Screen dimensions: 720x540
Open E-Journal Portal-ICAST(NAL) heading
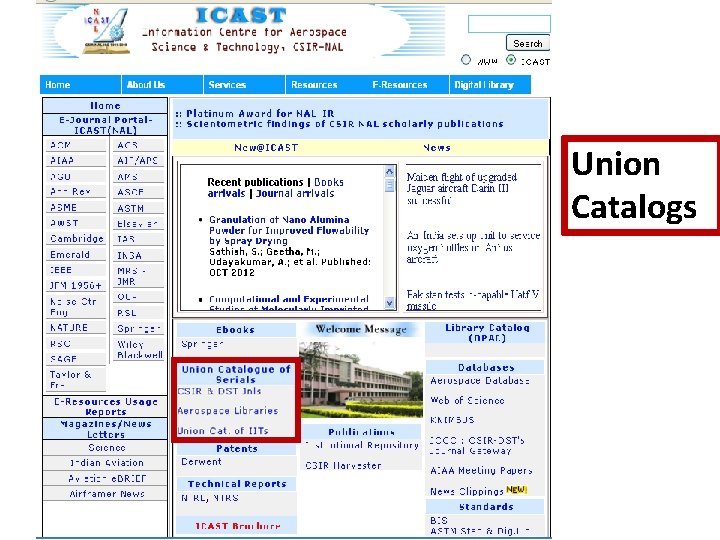[105, 125]
